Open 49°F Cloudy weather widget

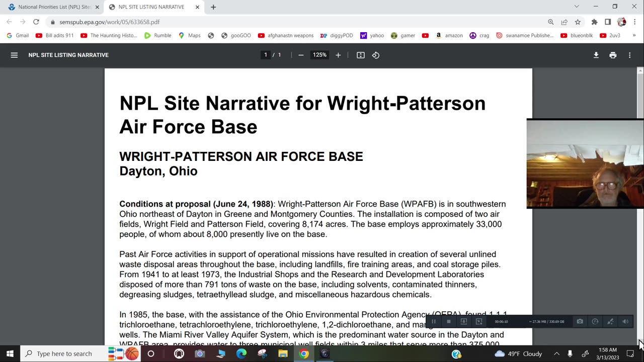click(x=518, y=353)
